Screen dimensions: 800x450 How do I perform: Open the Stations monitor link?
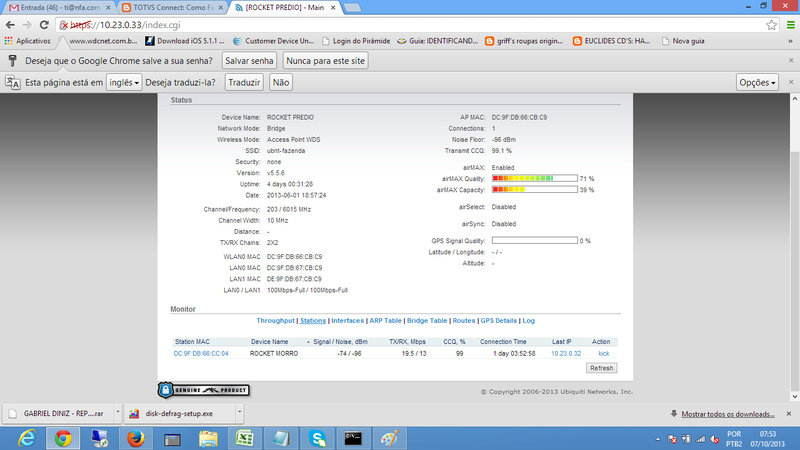pos(313,320)
